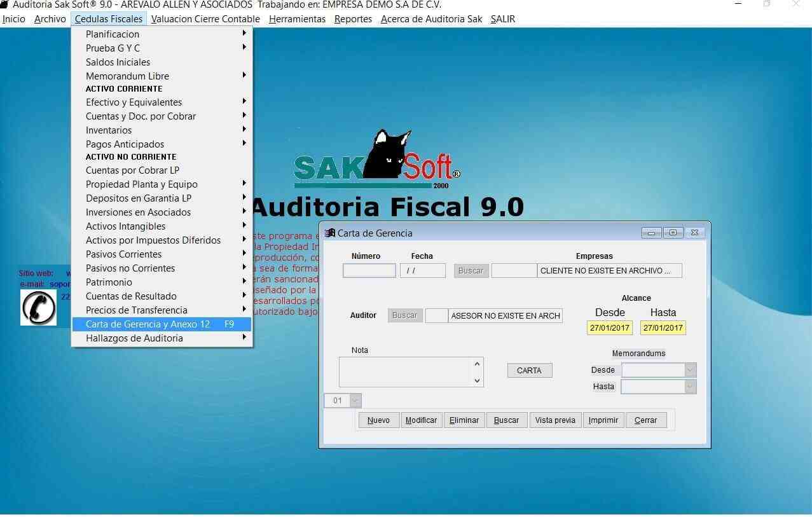Click the Fecha date field
812x517 pixels.
(423, 271)
